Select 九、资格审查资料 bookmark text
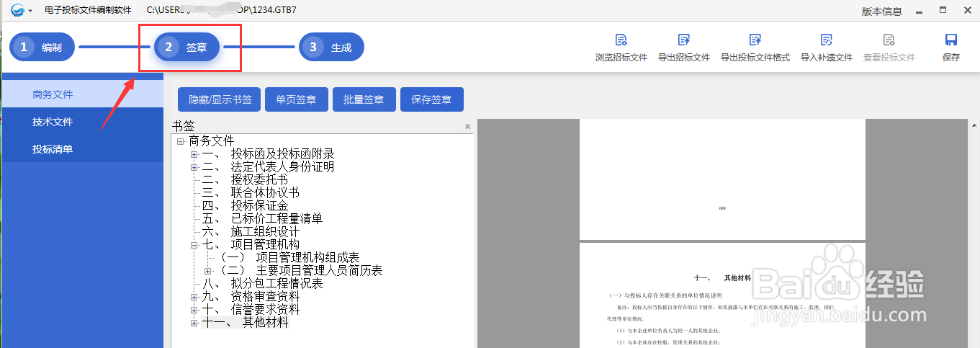This screenshot has width=980, height=348. coord(251,297)
